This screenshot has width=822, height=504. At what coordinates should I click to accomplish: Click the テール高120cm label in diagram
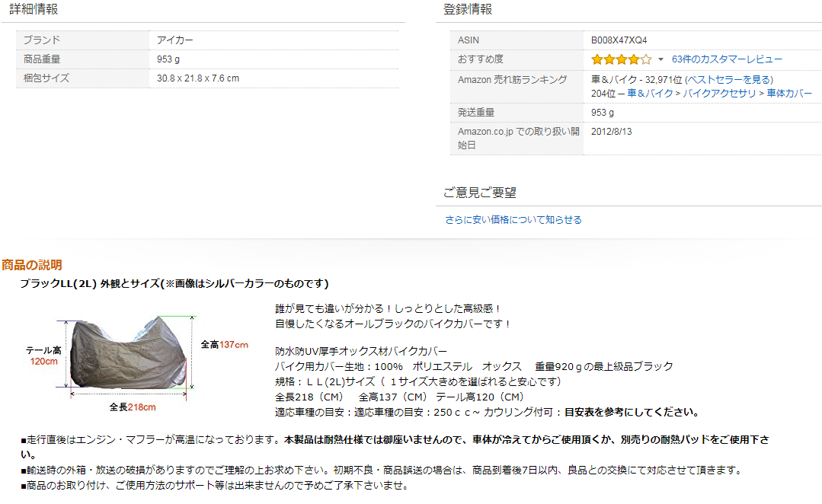(43, 356)
